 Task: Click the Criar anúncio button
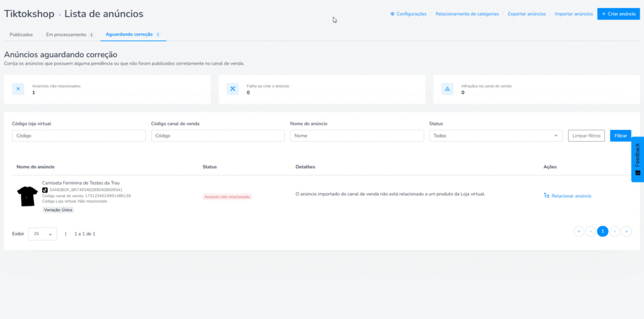[x=618, y=14]
